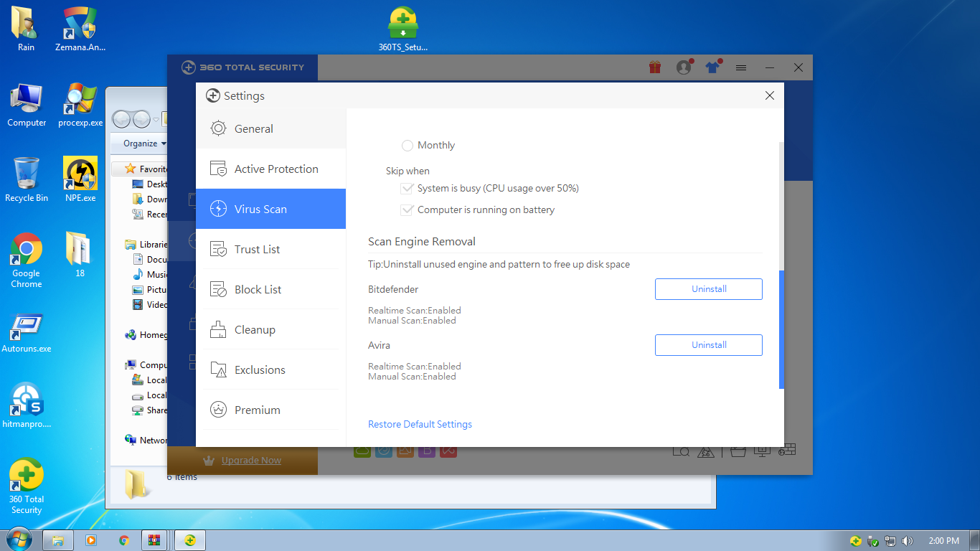The image size is (980, 551).
Task: Click the Restore Default Settings link
Action: [x=420, y=425]
